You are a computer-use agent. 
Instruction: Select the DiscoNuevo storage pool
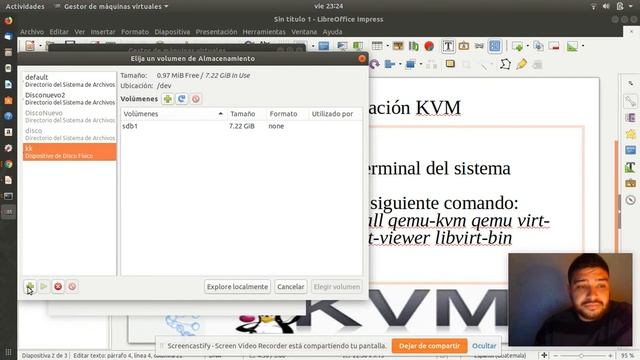69,116
